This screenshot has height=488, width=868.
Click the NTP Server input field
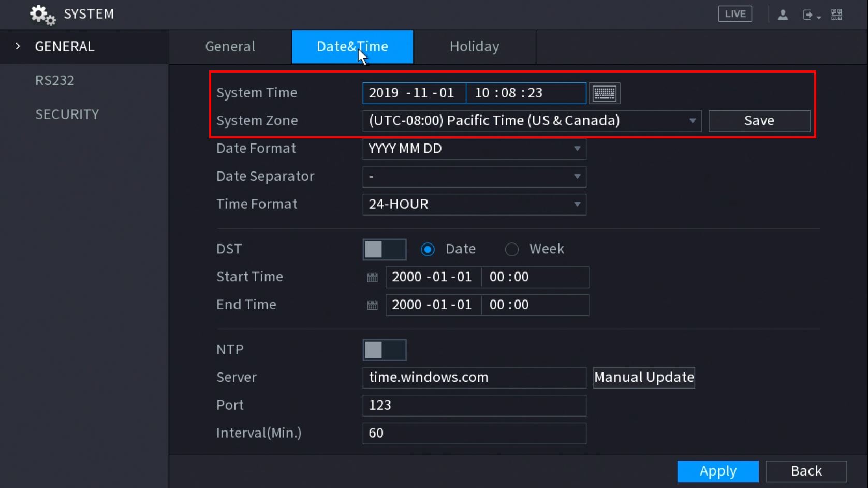click(474, 378)
